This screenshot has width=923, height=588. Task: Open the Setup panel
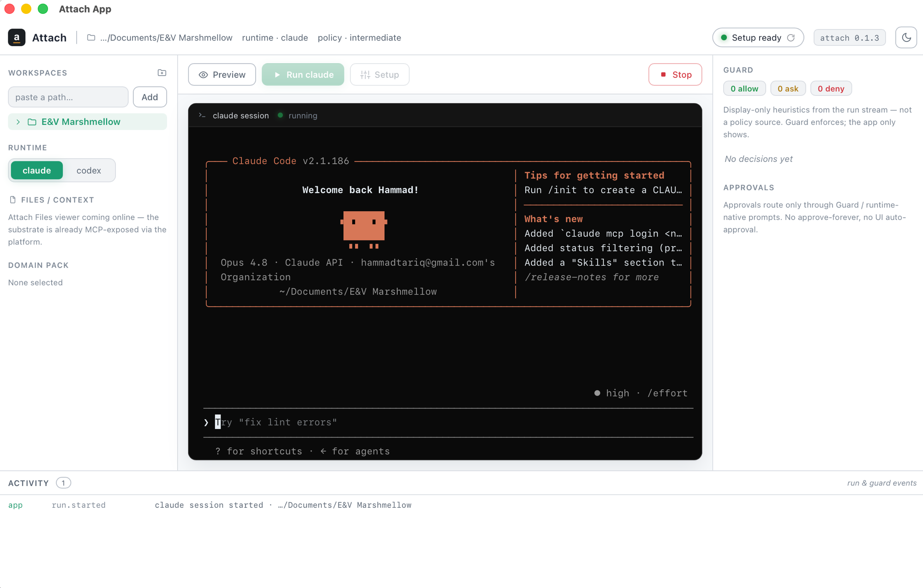click(x=379, y=75)
